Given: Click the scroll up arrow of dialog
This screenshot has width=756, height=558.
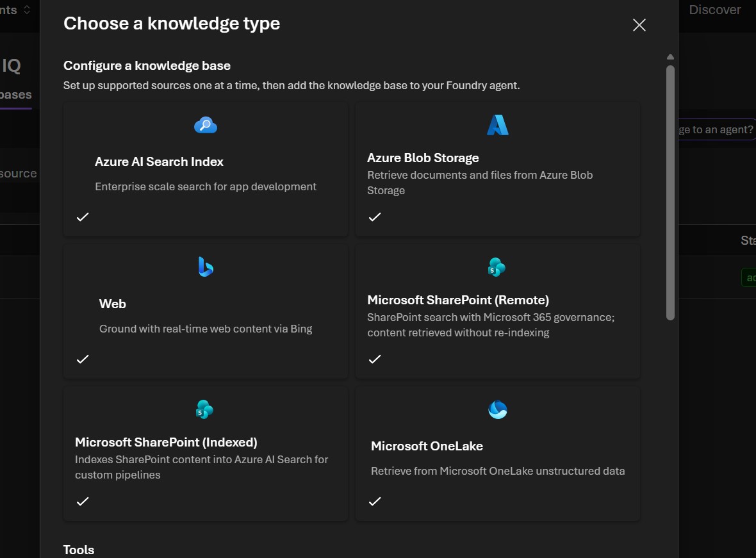Looking at the screenshot, I should [x=670, y=57].
